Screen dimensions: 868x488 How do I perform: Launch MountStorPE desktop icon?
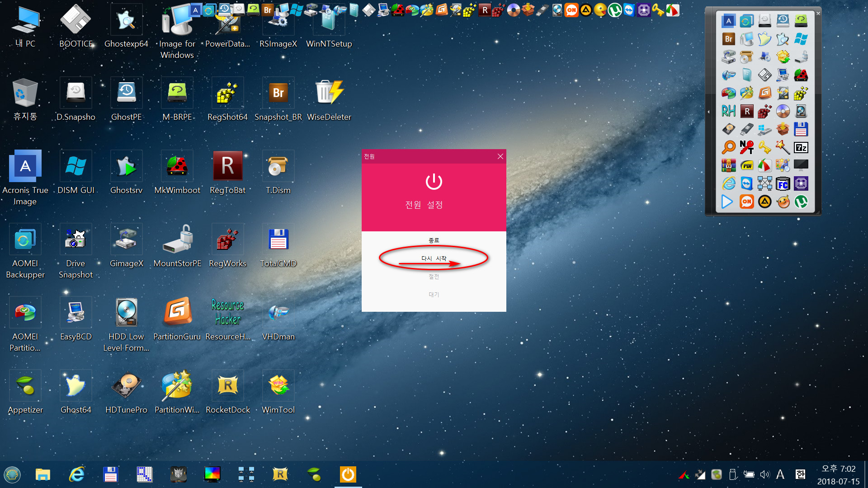[x=177, y=246]
